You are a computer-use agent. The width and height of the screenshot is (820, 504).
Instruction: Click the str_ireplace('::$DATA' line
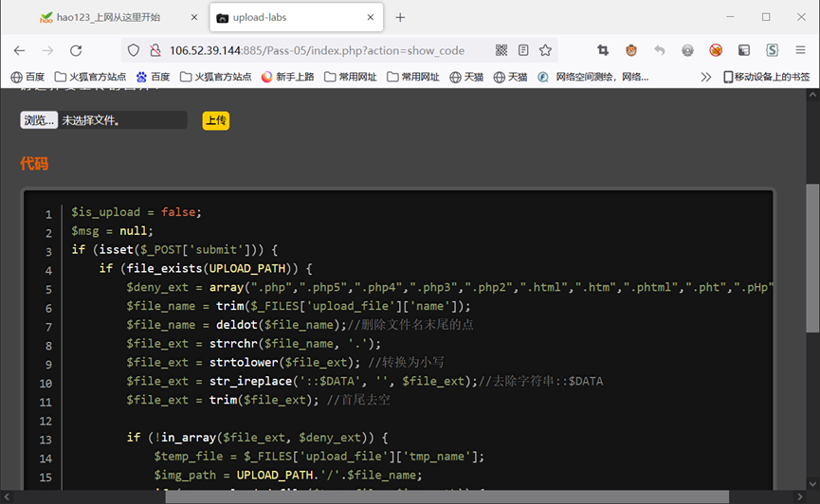[x=365, y=381]
